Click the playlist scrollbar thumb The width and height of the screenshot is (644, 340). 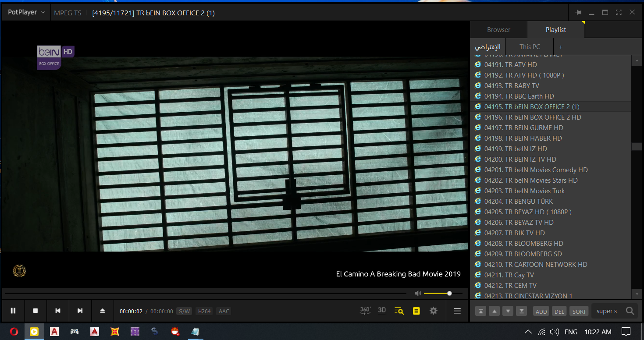tap(637, 147)
